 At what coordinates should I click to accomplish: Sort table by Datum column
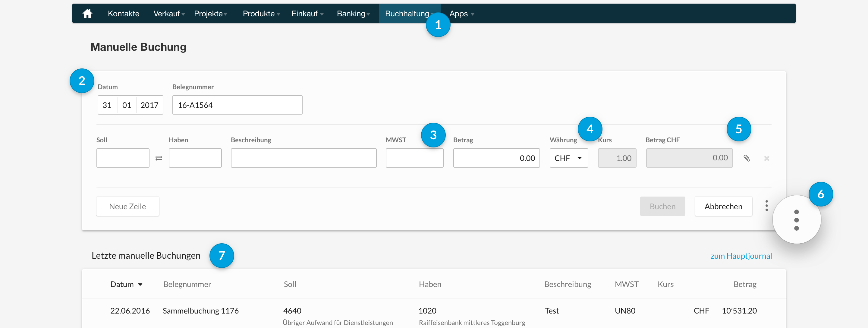point(126,284)
